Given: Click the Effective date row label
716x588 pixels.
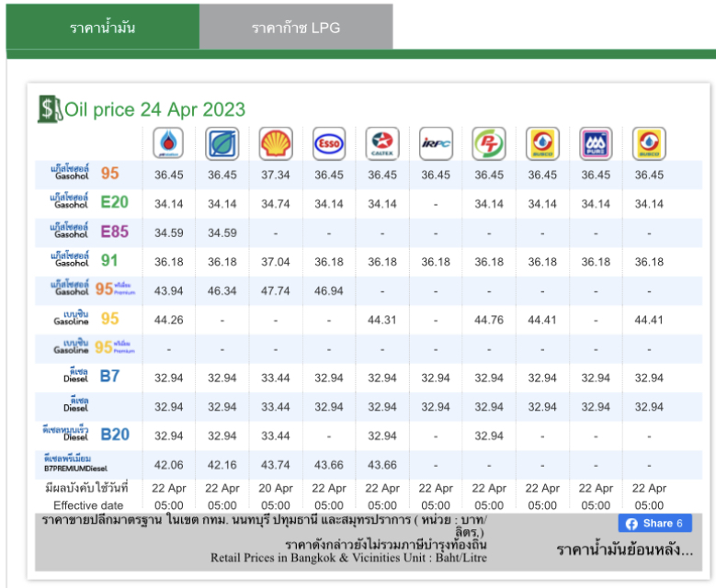Looking at the screenshot, I should pos(88,505).
